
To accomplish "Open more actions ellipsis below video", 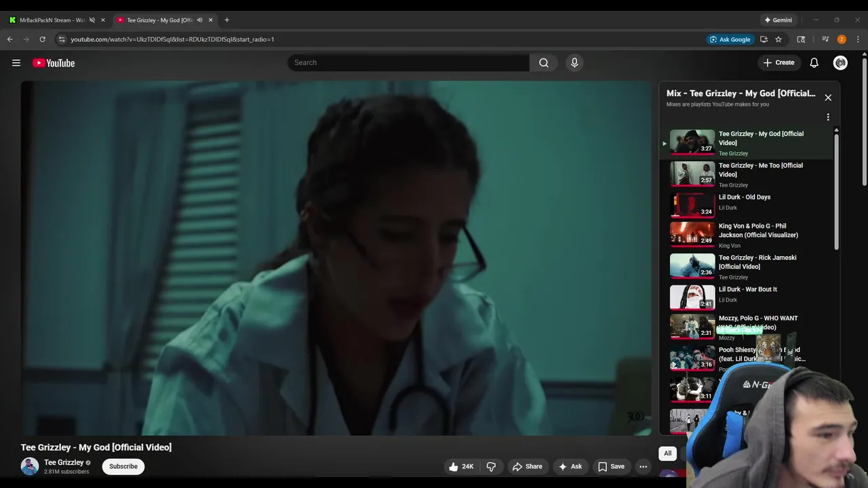I will coord(643,466).
